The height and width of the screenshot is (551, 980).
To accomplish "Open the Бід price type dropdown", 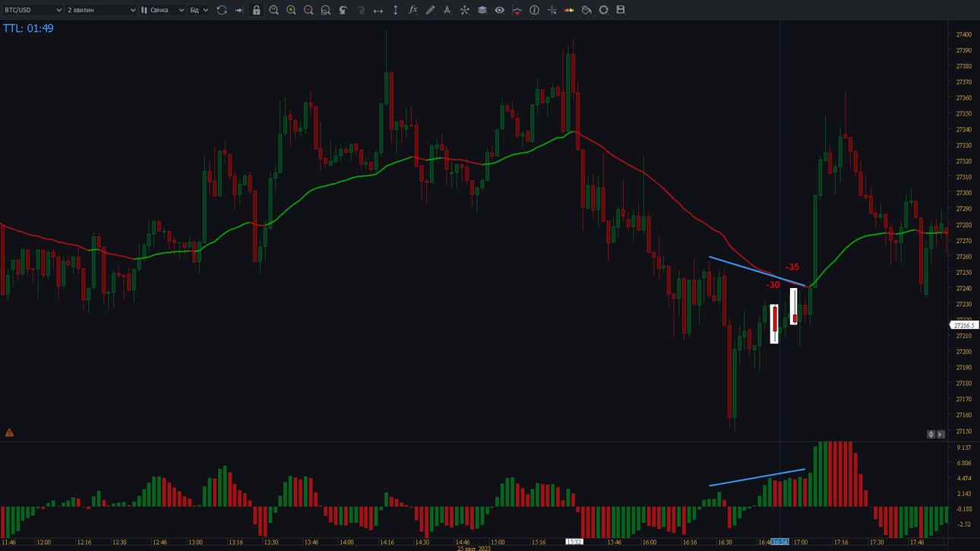I will pos(199,10).
